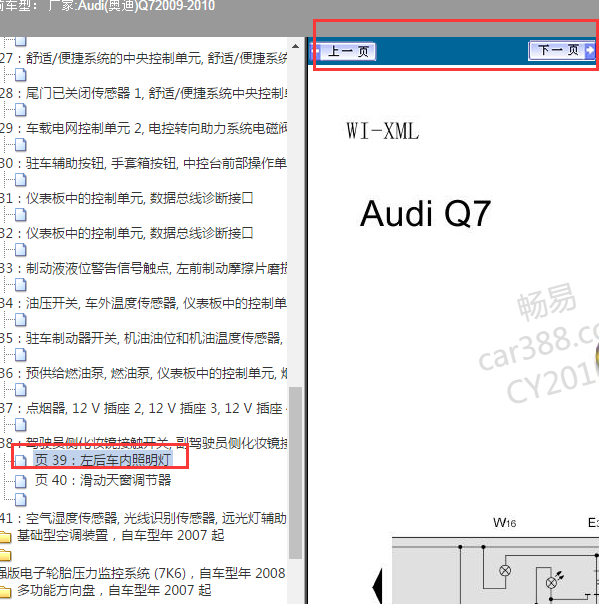
Task: Open folder icon above 电子轮胎压力监控系统 (7K6)
Action: pyautogui.click(x=5, y=555)
